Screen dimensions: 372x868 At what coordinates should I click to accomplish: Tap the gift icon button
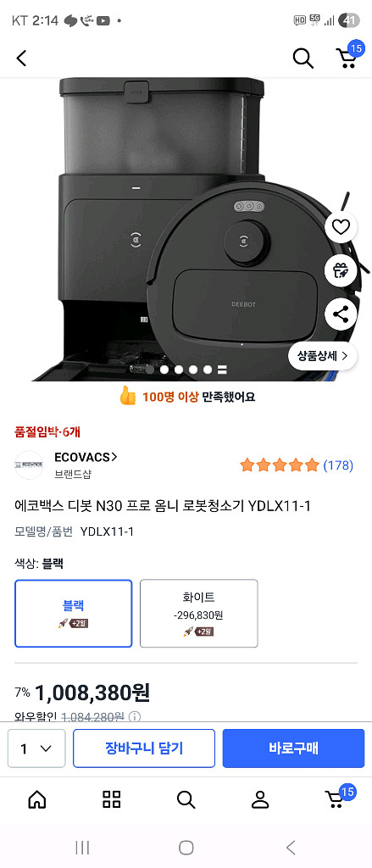341,270
